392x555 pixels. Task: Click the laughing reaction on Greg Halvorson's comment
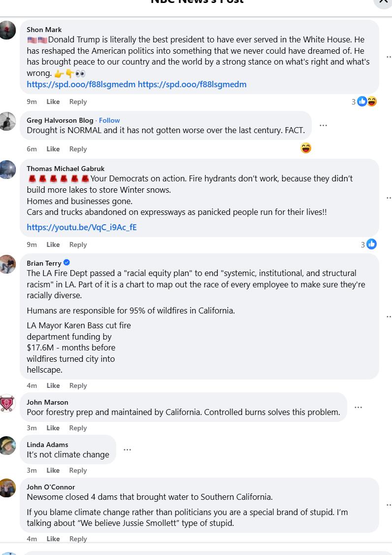(306, 148)
